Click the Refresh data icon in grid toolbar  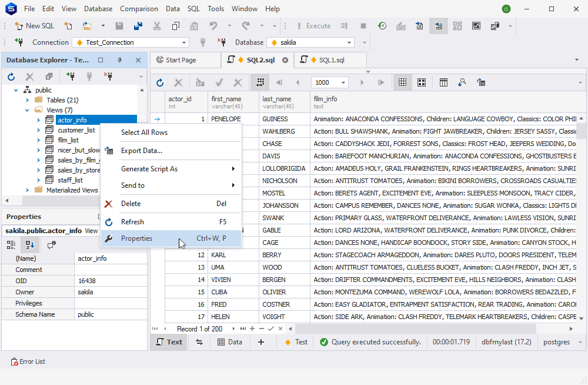tap(160, 82)
